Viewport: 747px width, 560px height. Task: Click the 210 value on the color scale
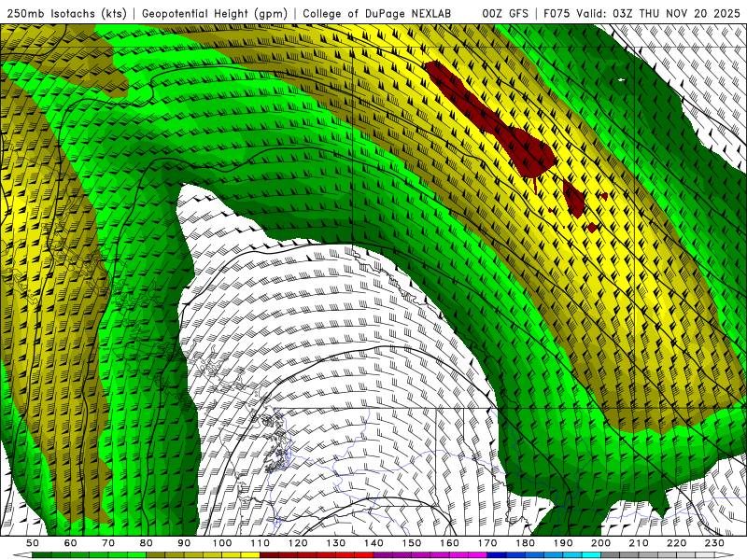point(640,543)
